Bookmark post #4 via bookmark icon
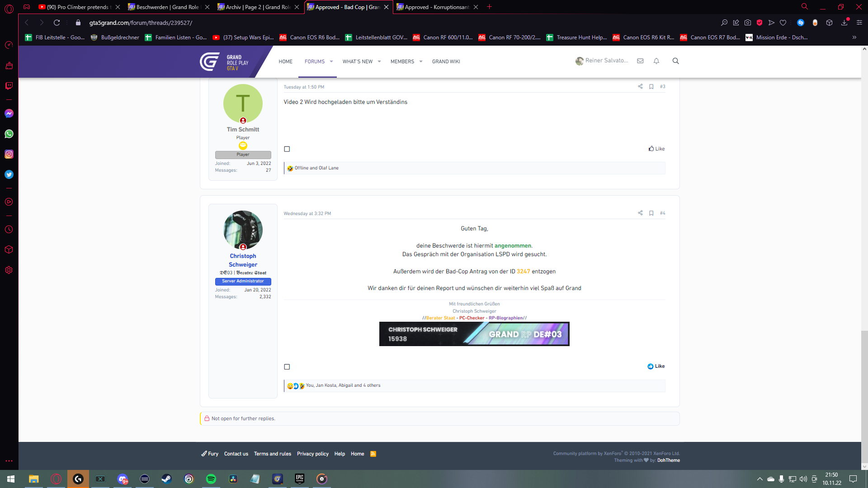The height and width of the screenshot is (488, 868). pyautogui.click(x=651, y=213)
